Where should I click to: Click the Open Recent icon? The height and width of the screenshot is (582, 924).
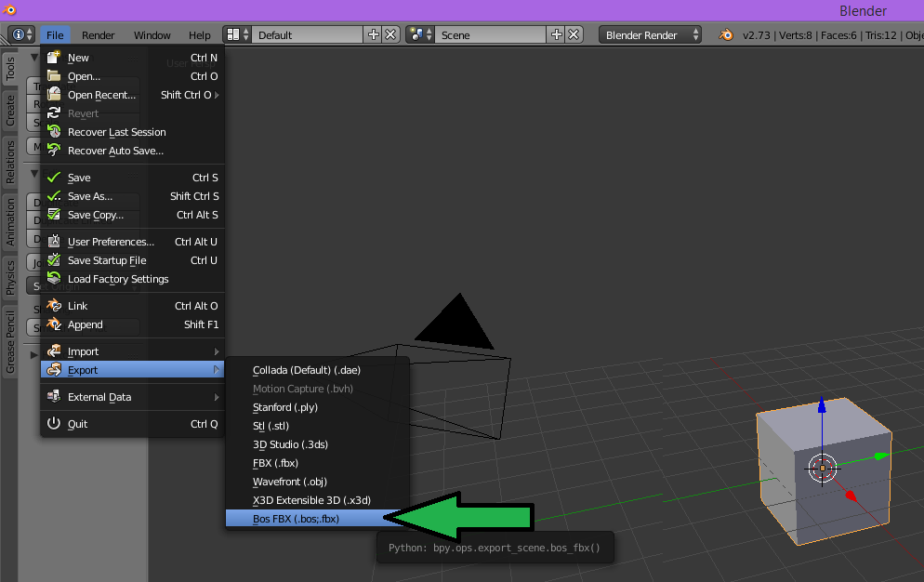coord(54,94)
